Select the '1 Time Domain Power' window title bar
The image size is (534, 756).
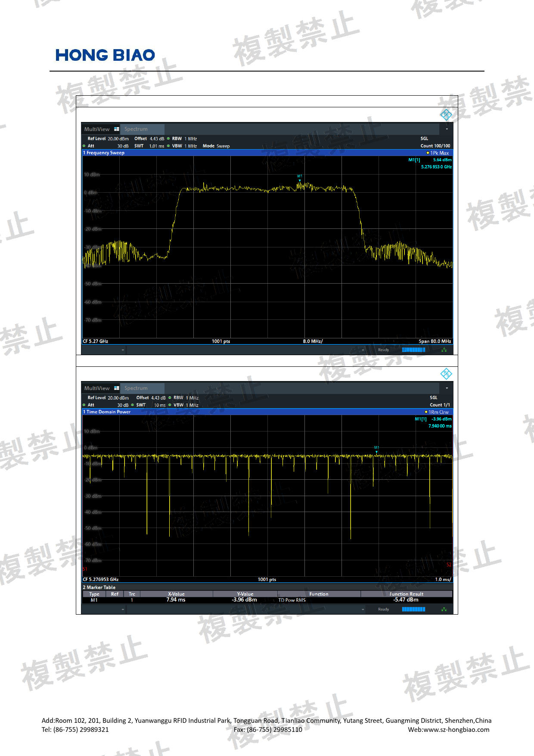click(x=267, y=412)
